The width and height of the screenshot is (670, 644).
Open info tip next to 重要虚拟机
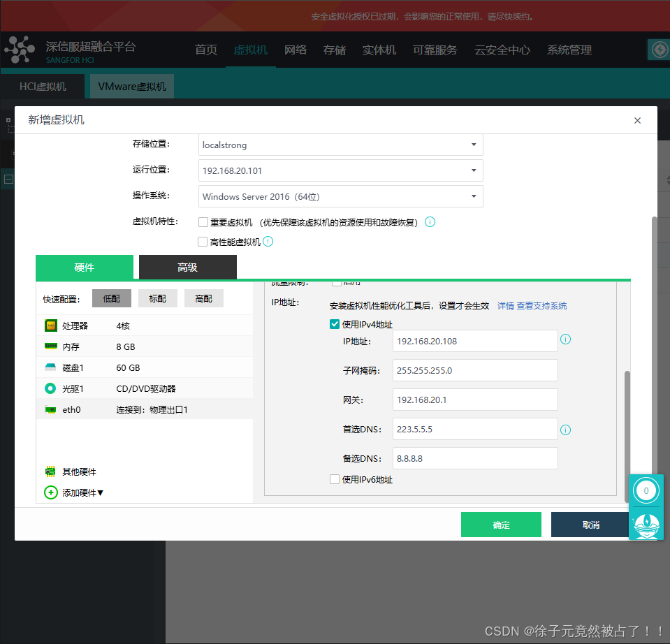click(430, 222)
